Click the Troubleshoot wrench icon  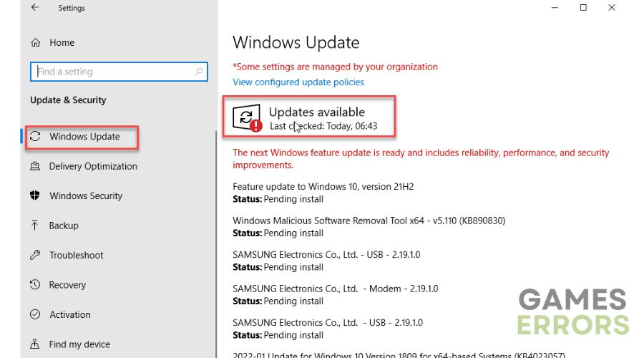click(x=35, y=255)
